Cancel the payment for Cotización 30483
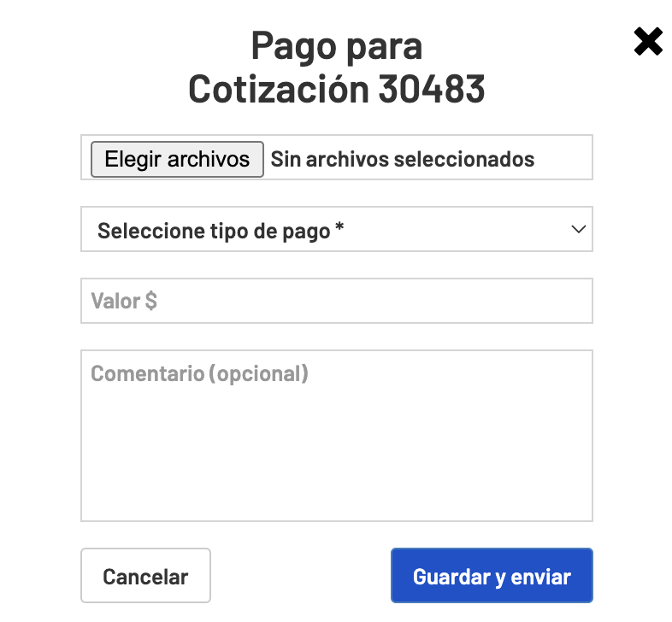 coord(145,575)
